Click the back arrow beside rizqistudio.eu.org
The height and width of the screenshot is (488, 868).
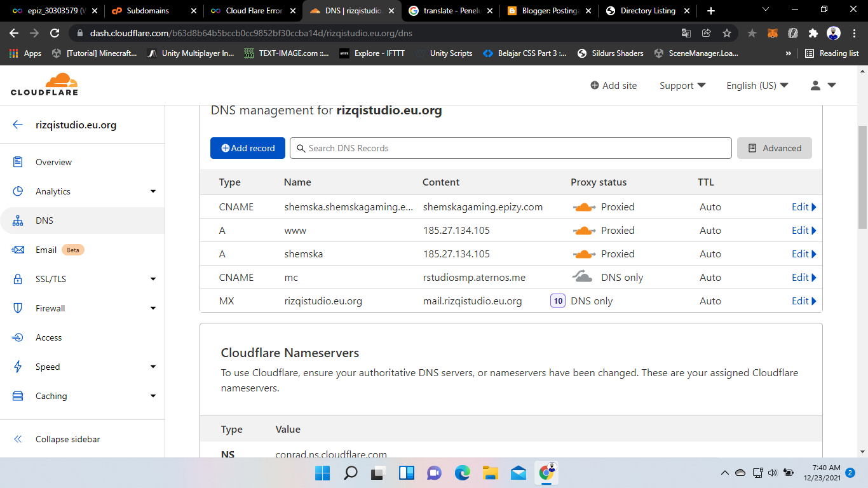[18, 125]
